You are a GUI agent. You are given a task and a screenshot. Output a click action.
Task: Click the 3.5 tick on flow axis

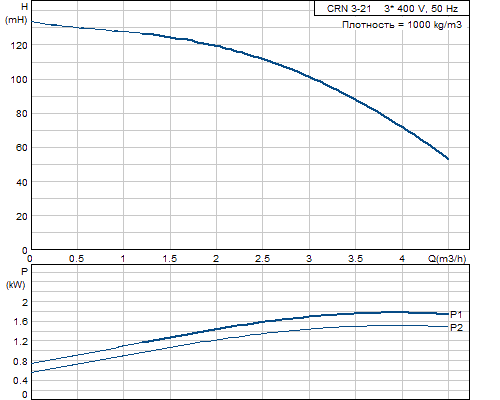click(355, 259)
